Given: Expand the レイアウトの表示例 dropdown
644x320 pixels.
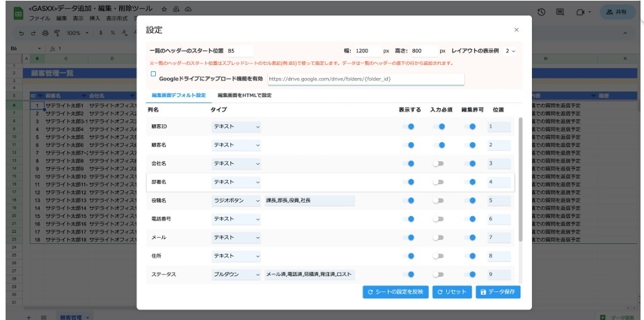Looking at the screenshot, I should click(510, 51).
